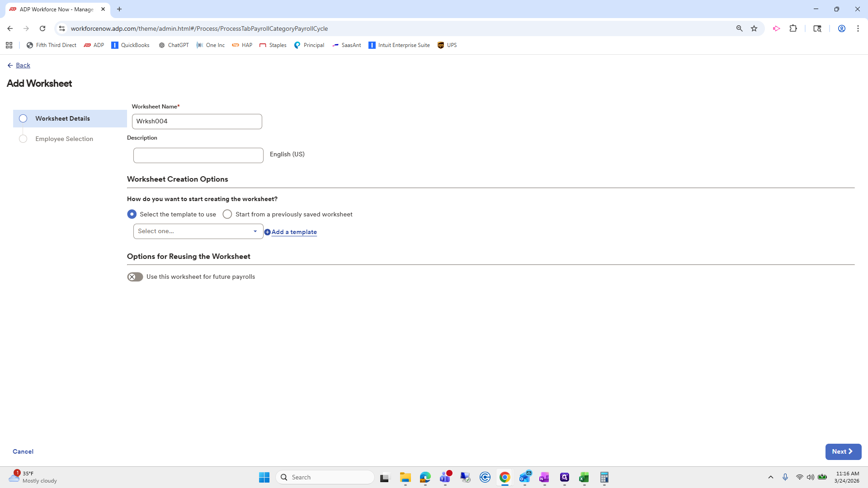Expand the Chrome extensions menu
The width and height of the screenshot is (868, 488).
[x=794, y=28]
